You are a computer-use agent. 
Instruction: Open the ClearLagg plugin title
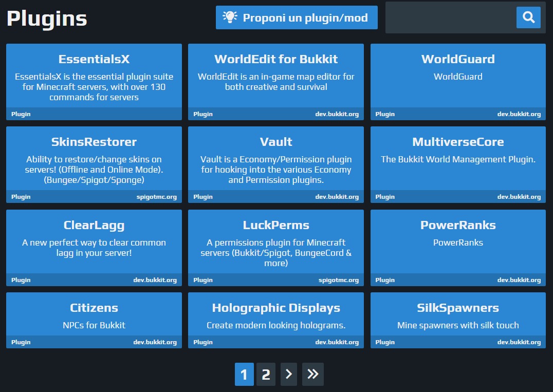tap(94, 225)
